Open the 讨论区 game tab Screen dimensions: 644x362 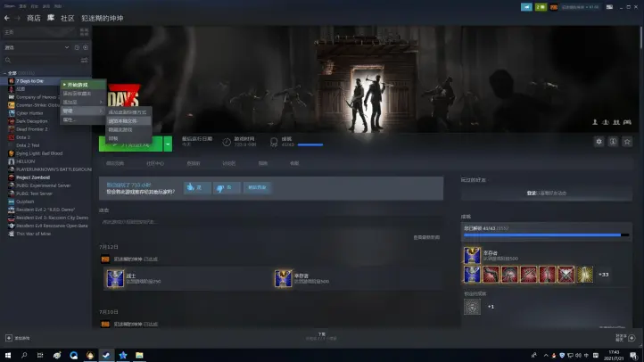point(228,163)
